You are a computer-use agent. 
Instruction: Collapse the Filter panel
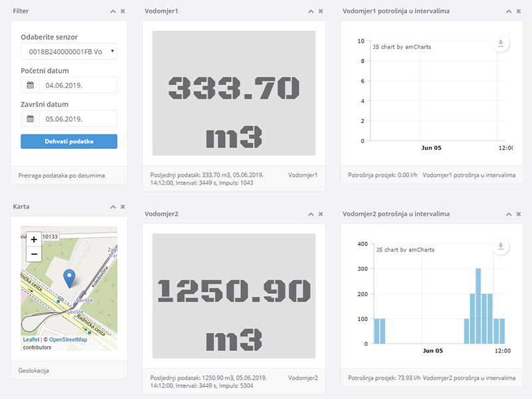[112, 11]
